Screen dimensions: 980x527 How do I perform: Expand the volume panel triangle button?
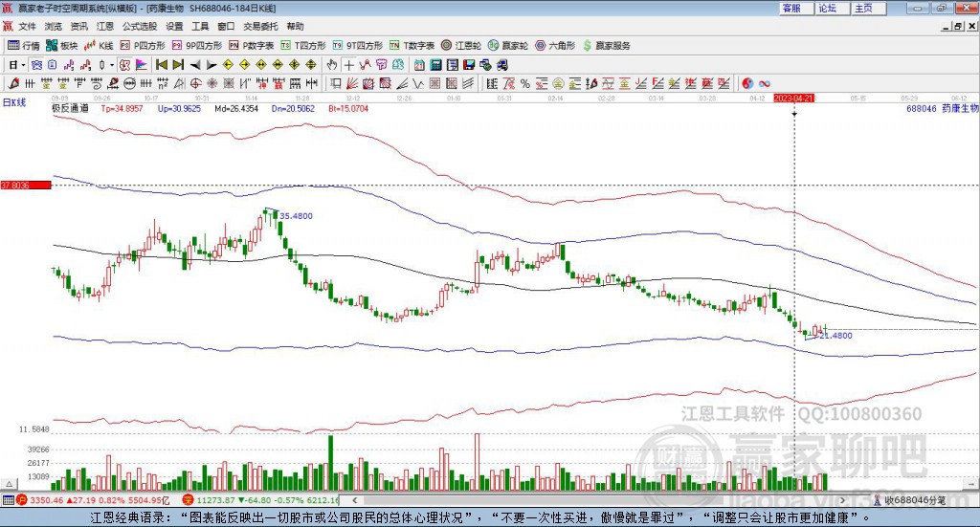tap(9, 484)
